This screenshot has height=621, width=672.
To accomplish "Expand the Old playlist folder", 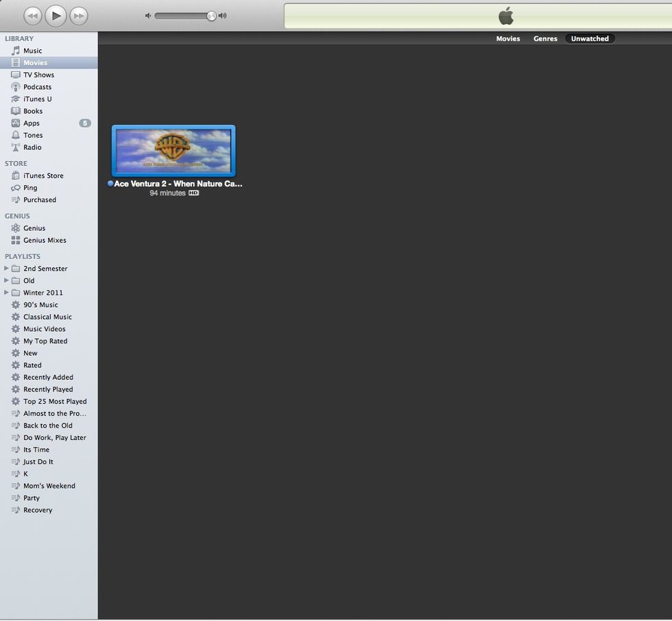I will click(x=6, y=280).
